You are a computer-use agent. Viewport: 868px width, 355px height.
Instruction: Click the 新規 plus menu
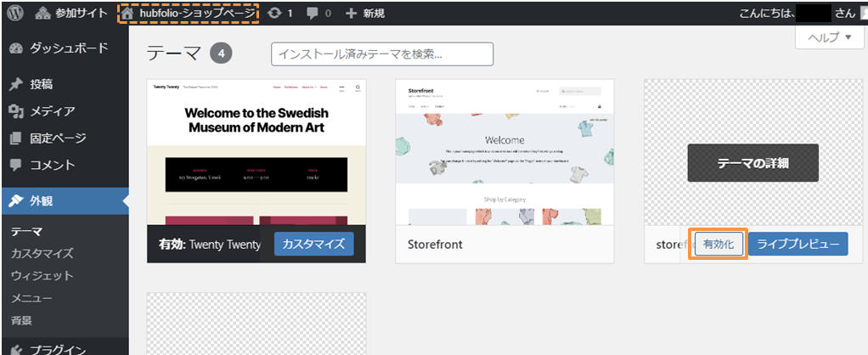[x=365, y=13]
